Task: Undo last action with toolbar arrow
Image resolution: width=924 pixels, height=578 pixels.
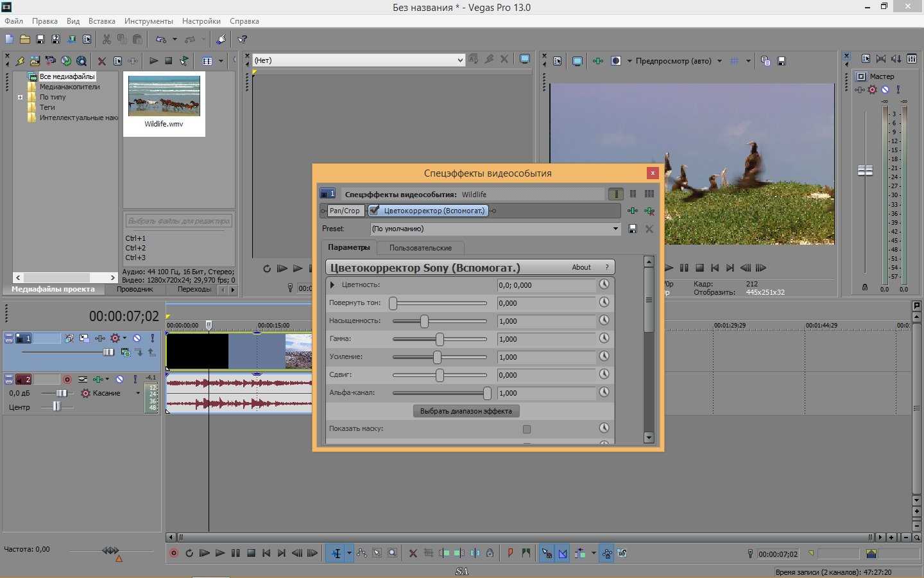Action: pyautogui.click(x=161, y=39)
